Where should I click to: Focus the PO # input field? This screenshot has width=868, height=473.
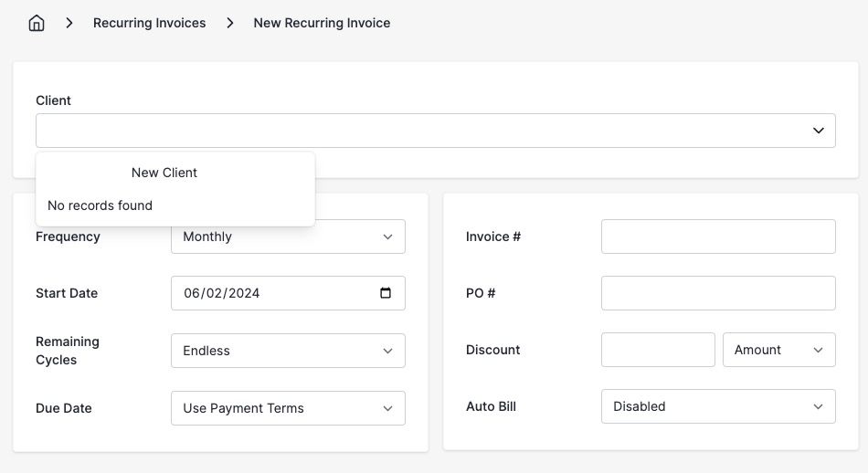pos(718,293)
